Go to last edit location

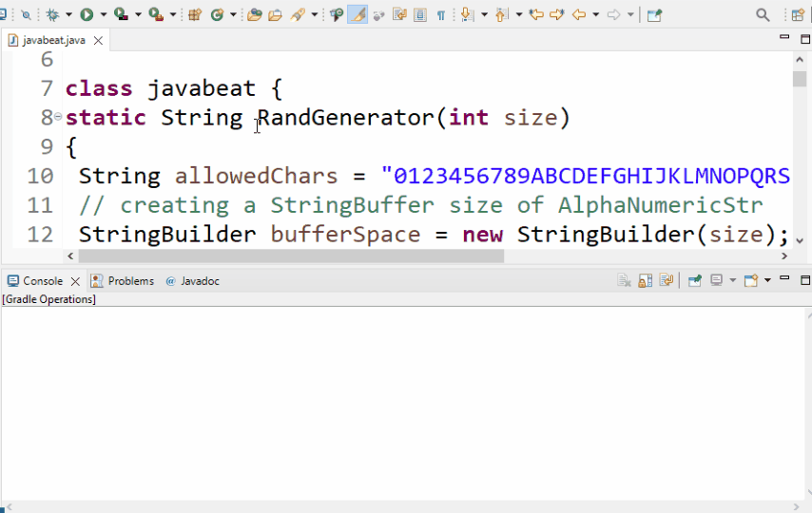536,15
